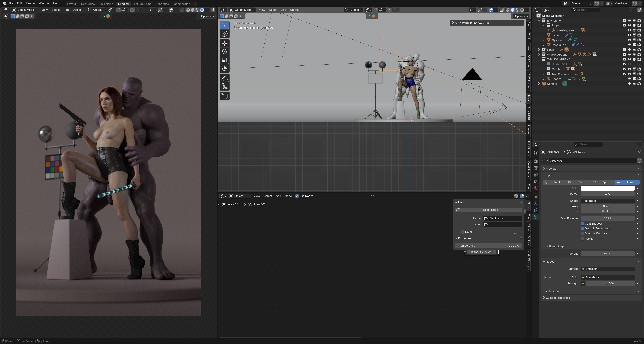Open the File menu

(x=11, y=3)
